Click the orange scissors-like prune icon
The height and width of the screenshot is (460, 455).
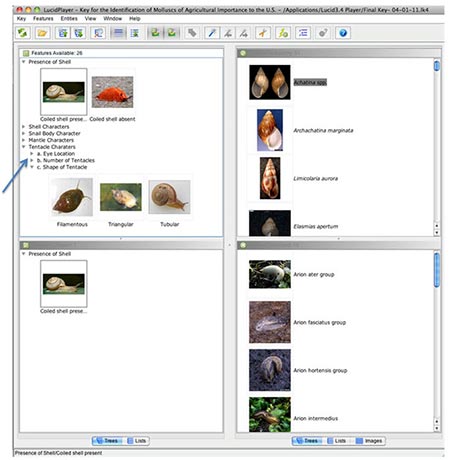(263, 33)
